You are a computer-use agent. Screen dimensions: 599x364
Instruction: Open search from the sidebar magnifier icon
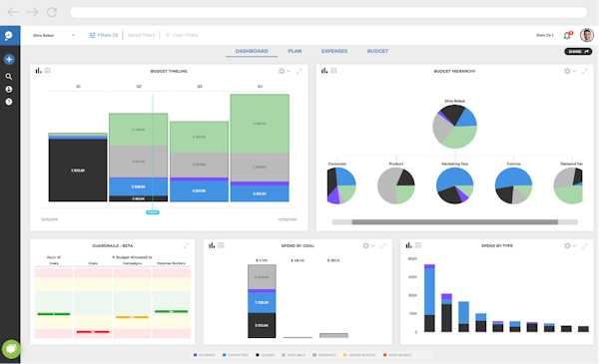9,77
